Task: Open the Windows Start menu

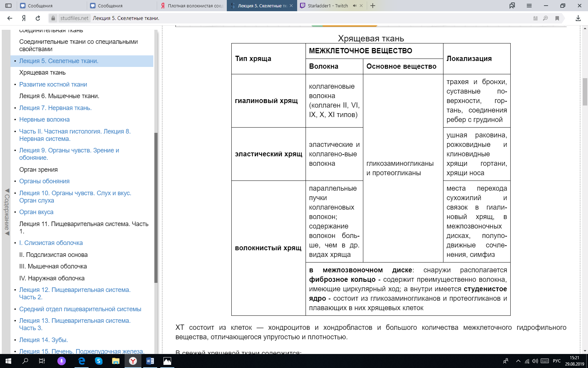Action: point(8,361)
